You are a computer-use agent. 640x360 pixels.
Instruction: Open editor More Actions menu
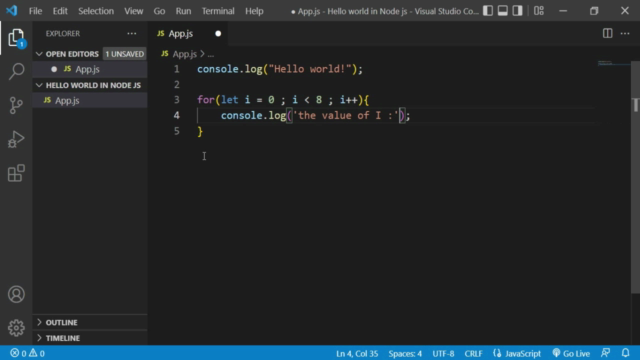[x=625, y=33]
